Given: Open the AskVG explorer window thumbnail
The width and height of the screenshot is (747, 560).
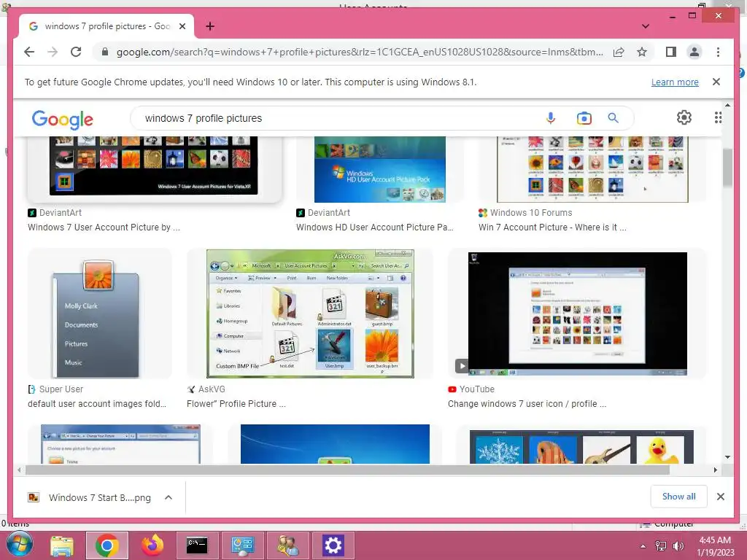Looking at the screenshot, I should pos(310,314).
